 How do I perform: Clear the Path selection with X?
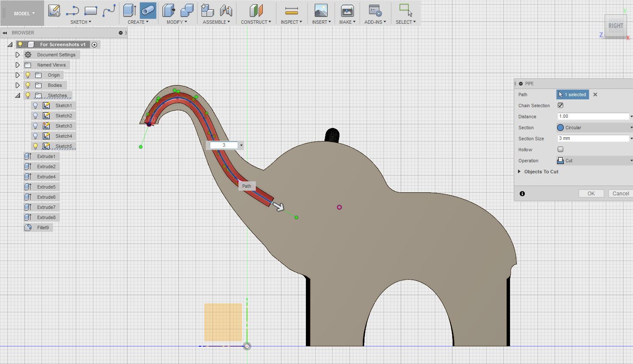pyautogui.click(x=595, y=94)
